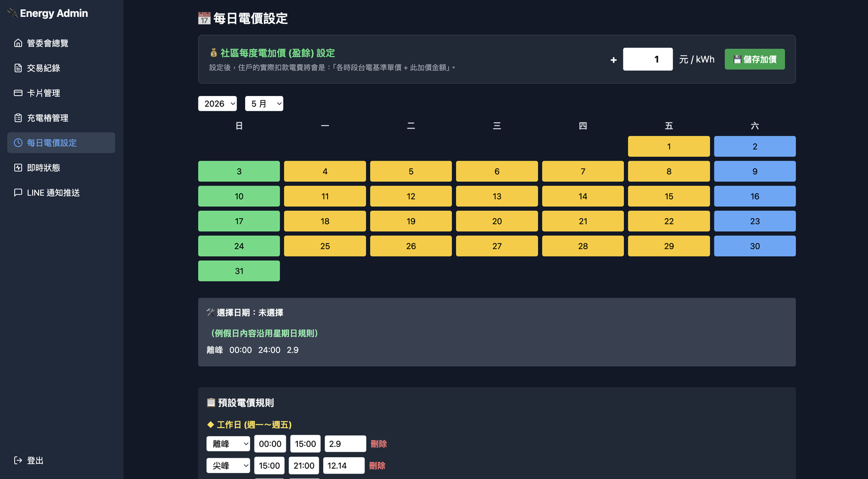Click the 12.14 price field

coord(344,465)
